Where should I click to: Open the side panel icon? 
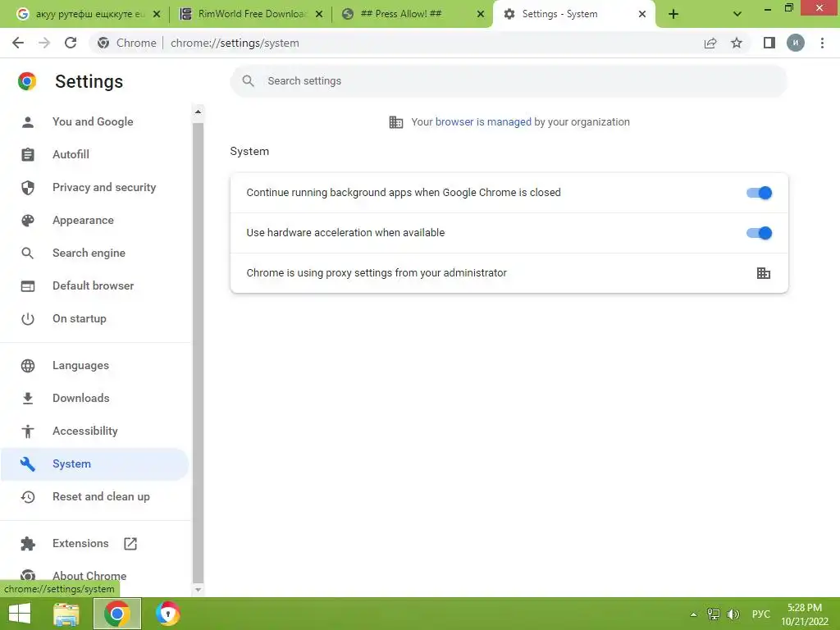[x=769, y=43]
